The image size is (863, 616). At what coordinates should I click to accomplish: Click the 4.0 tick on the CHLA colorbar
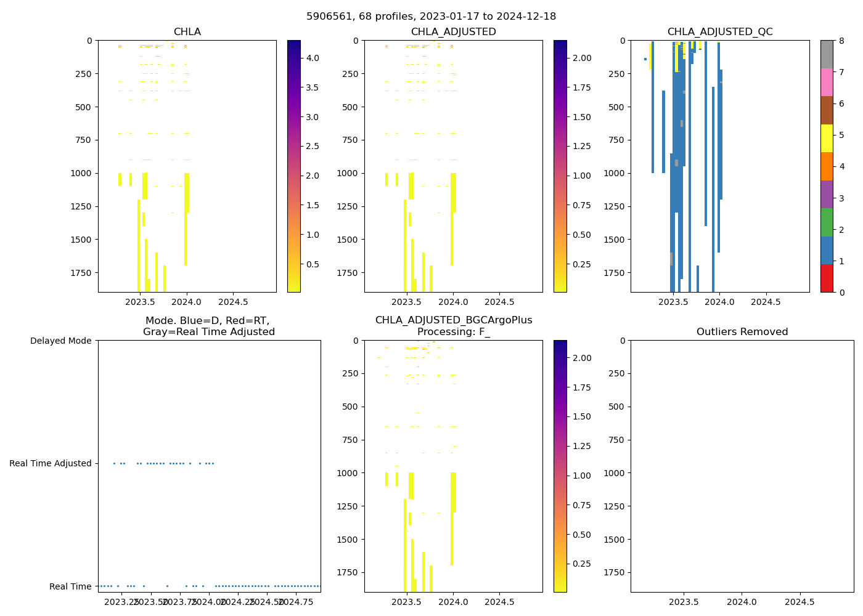pos(313,58)
